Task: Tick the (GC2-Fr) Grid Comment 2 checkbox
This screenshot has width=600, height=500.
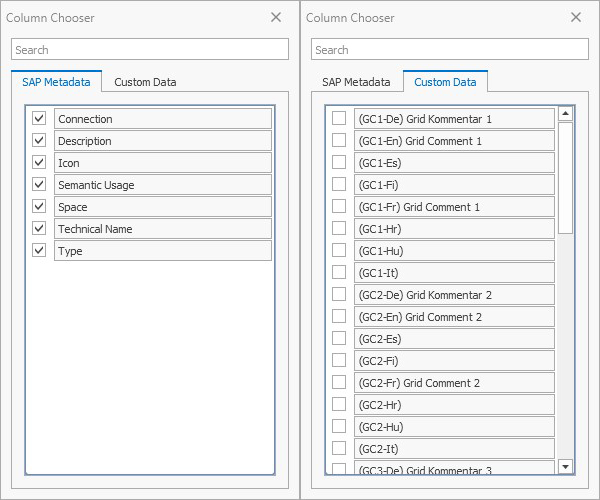Action: pos(339,382)
